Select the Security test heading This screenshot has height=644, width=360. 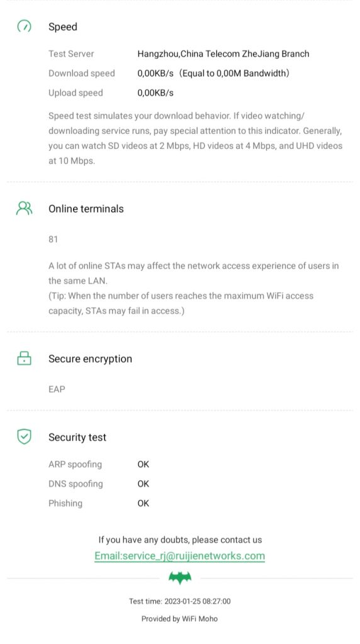(x=77, y=437)
